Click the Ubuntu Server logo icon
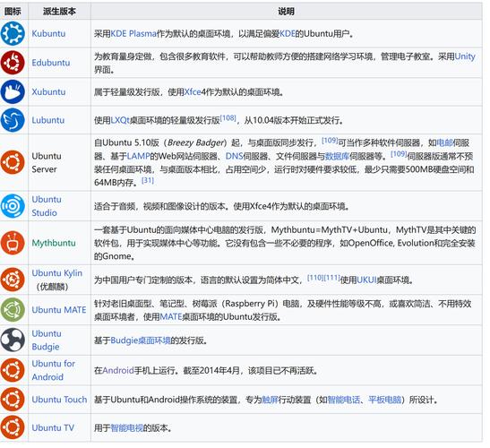 tap(13, 162)
